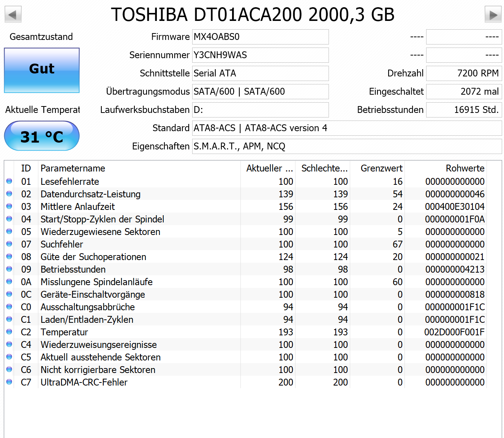Click the Standard field ATA8-ACS
The height and width of the screenshot is (438, 504).
pos(347,128)
